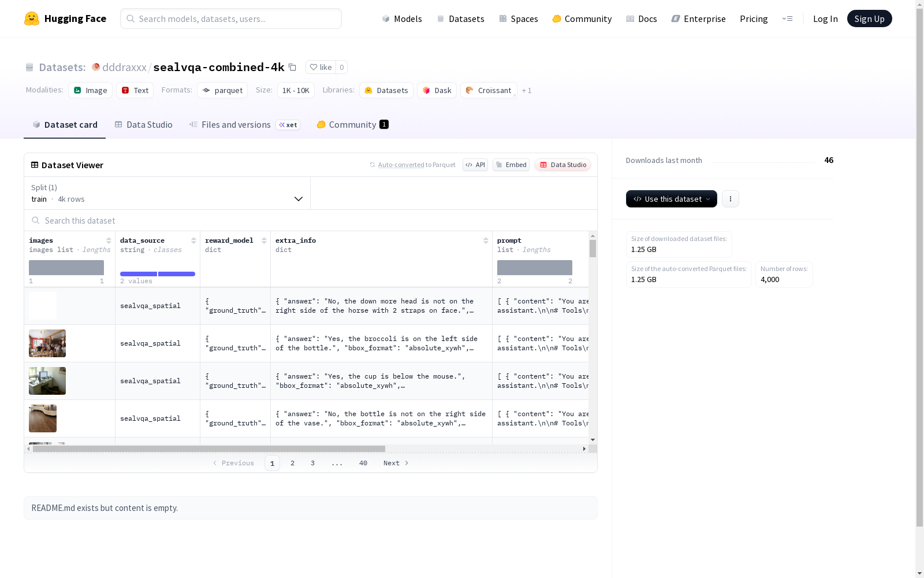924x578 pixels.
Task: Focus the search models, datasets, users field
Action: click(x=231, y=18)
